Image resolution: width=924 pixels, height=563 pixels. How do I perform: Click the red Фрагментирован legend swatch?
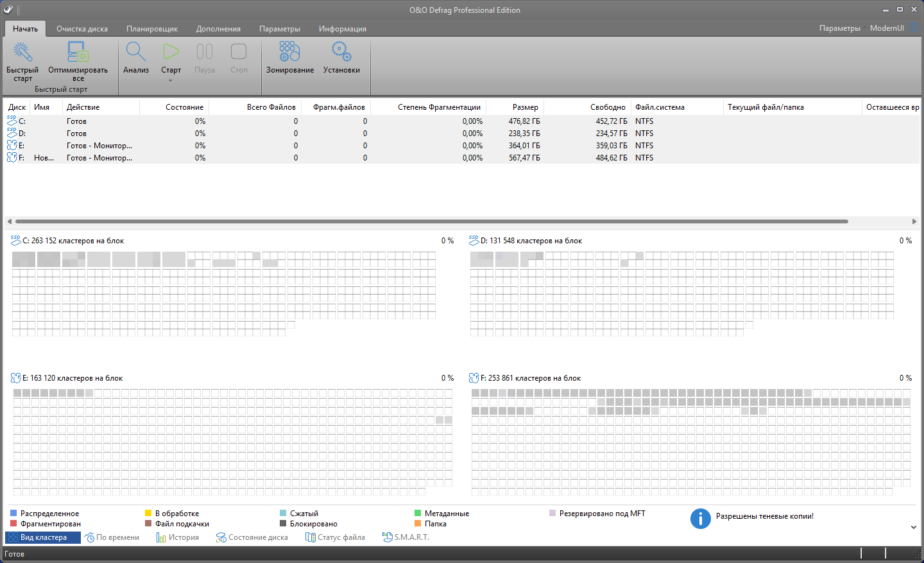[x=13, y=524]
